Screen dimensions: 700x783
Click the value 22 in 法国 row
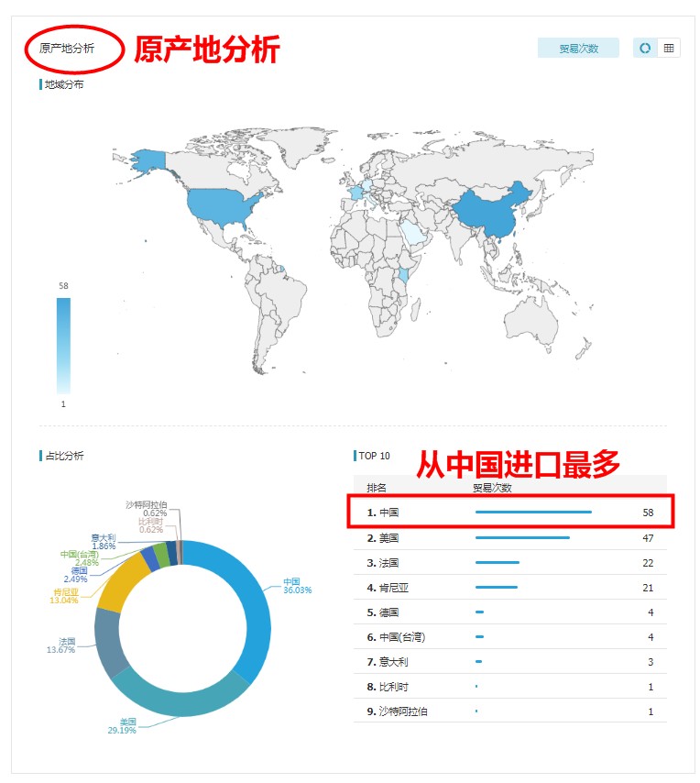pyautogui.click(x=648, y=563)
